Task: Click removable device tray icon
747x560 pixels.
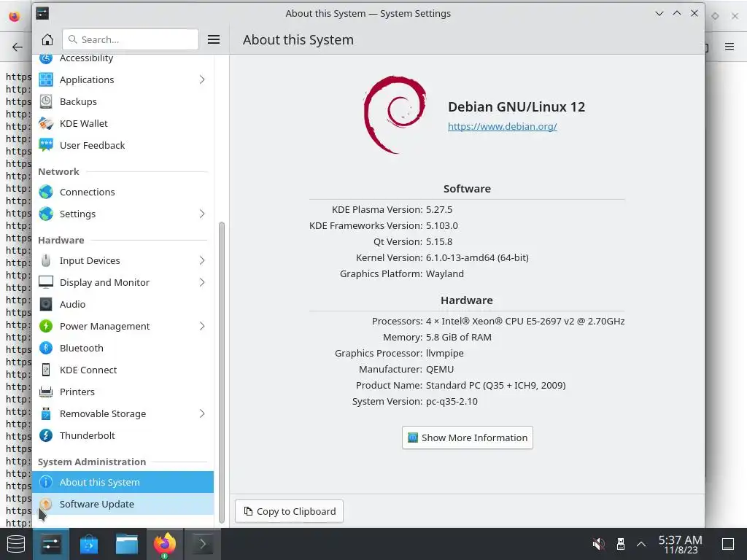Action: 620,544
